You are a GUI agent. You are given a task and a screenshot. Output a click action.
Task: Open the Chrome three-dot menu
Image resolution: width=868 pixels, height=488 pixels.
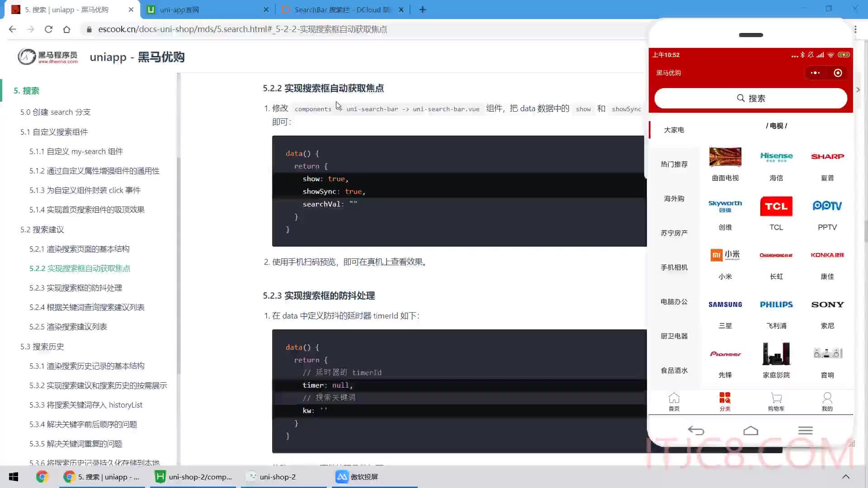tap(856, 29)
